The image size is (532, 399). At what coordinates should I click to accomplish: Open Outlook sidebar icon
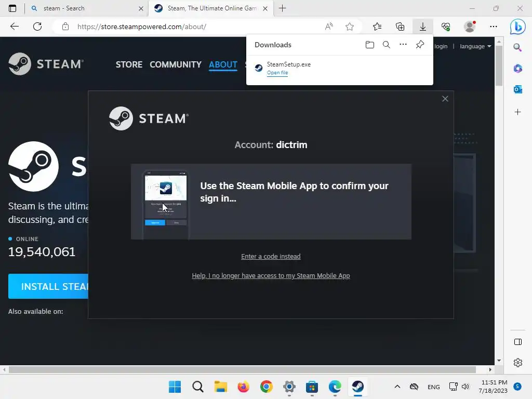click(x=518, y=89)
